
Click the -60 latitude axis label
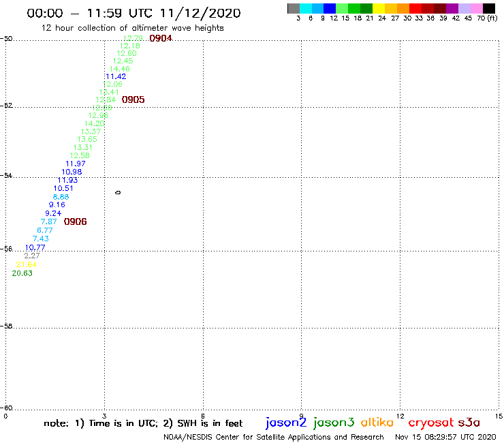6,408
